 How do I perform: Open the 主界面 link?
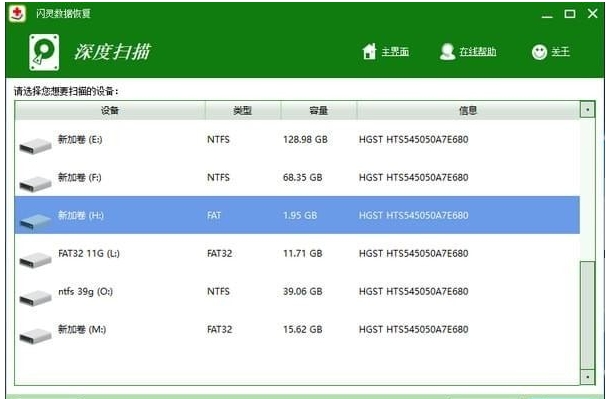pos(395,51)
